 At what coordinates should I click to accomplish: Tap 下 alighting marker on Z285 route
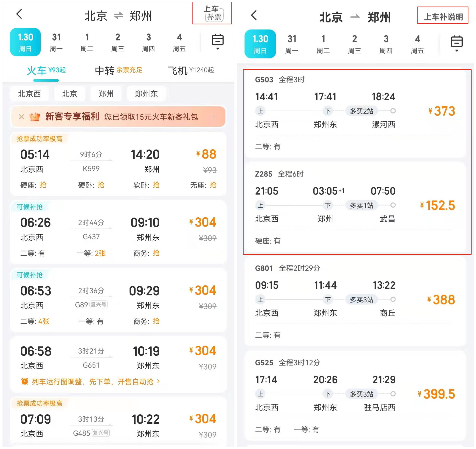point(327,205)
